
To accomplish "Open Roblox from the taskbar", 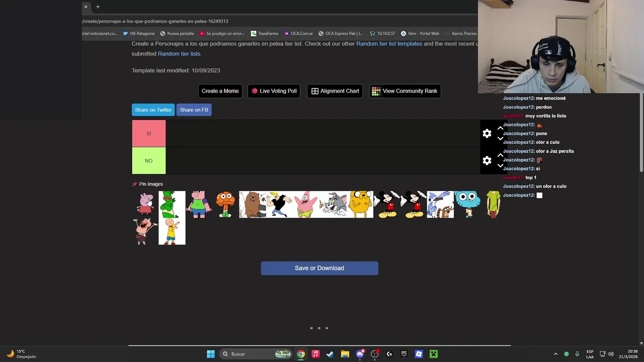I will (419, 354).
